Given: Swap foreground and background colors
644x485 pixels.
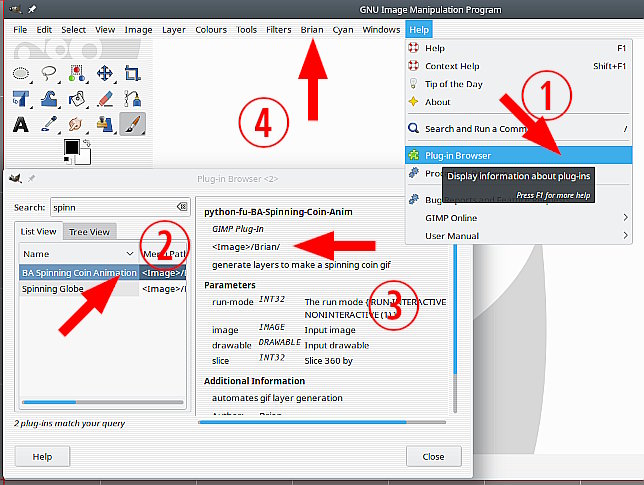Looking at the screenshot, I should [x=87, y=143].
